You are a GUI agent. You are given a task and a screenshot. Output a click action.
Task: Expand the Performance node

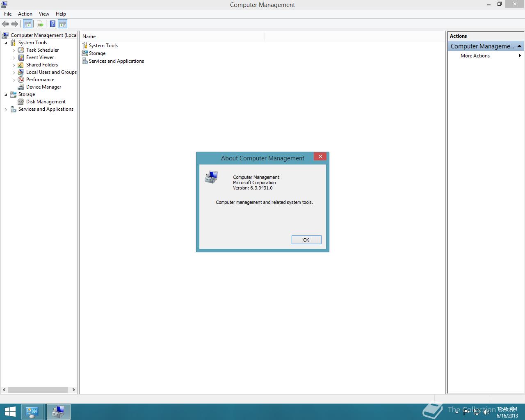pos(14,80)
